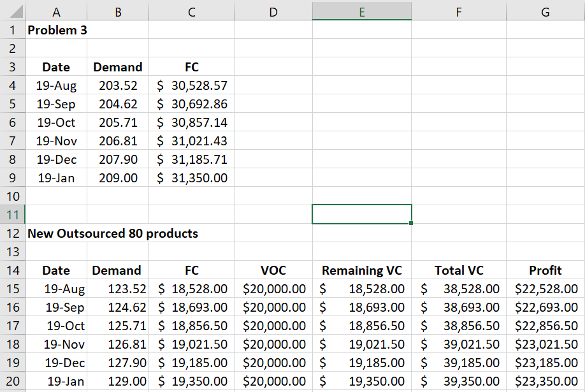Click Remaining VC value 19,185.00 in column E

click(362, 363)
